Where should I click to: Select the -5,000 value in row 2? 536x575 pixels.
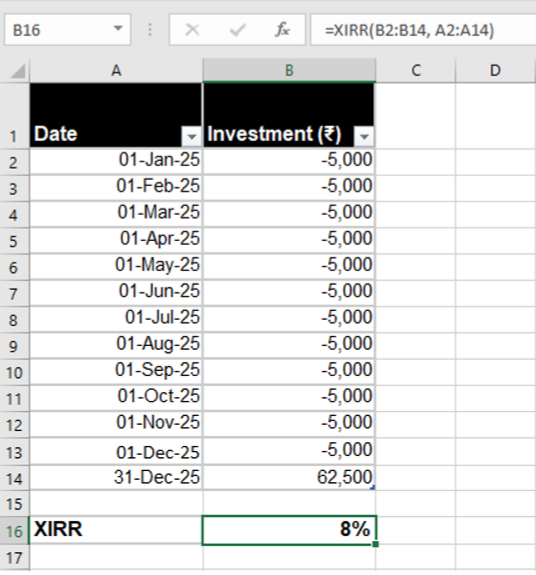point(289,162)
